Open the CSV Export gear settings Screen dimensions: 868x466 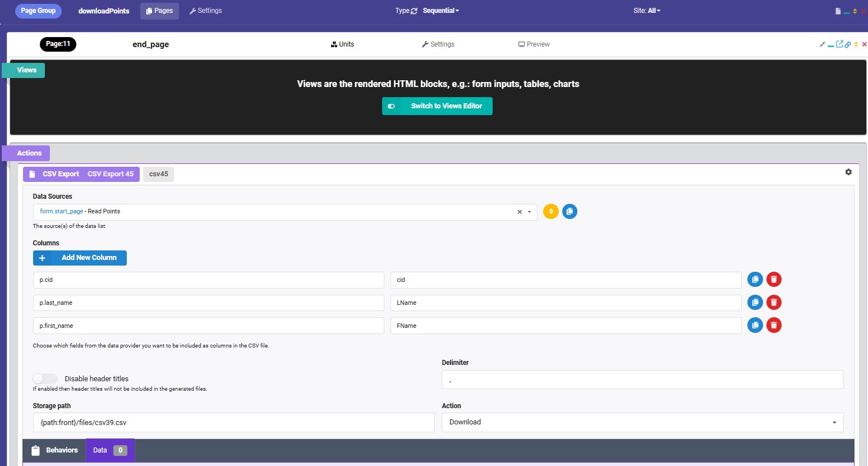[x=848, y=172]
